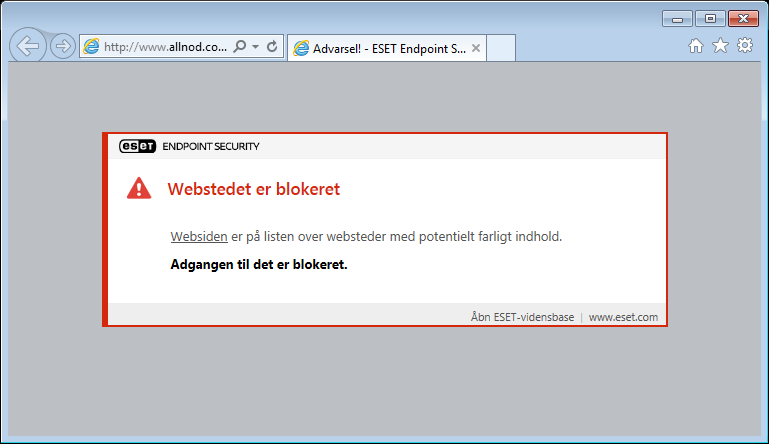
Task: Open a new tab button
Action: coord(501,48)
